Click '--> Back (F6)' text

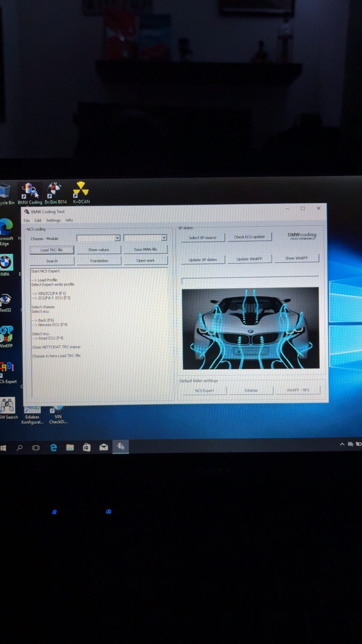click(x=43, y=320)
